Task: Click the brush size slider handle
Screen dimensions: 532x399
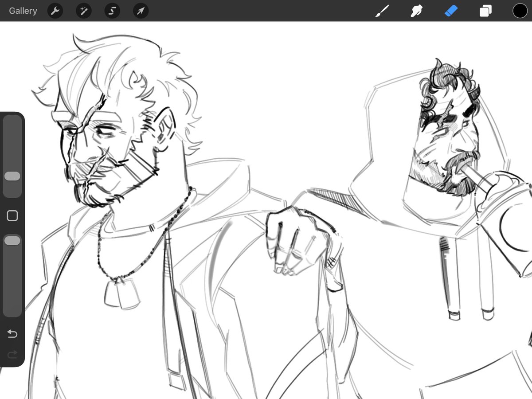Action: (12, 176)
